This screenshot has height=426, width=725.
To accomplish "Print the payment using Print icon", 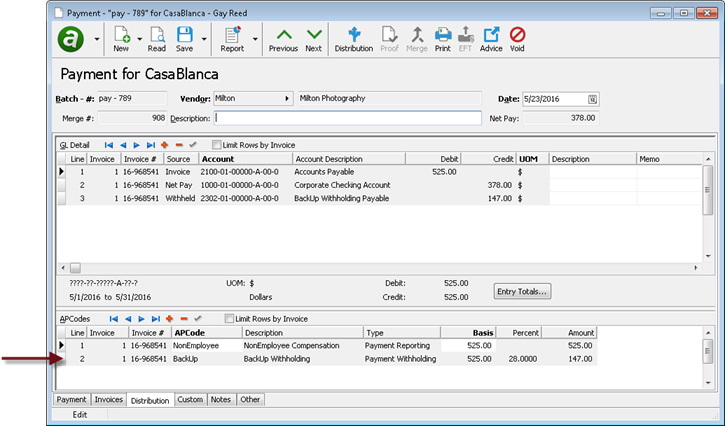I will click(442, 39).
